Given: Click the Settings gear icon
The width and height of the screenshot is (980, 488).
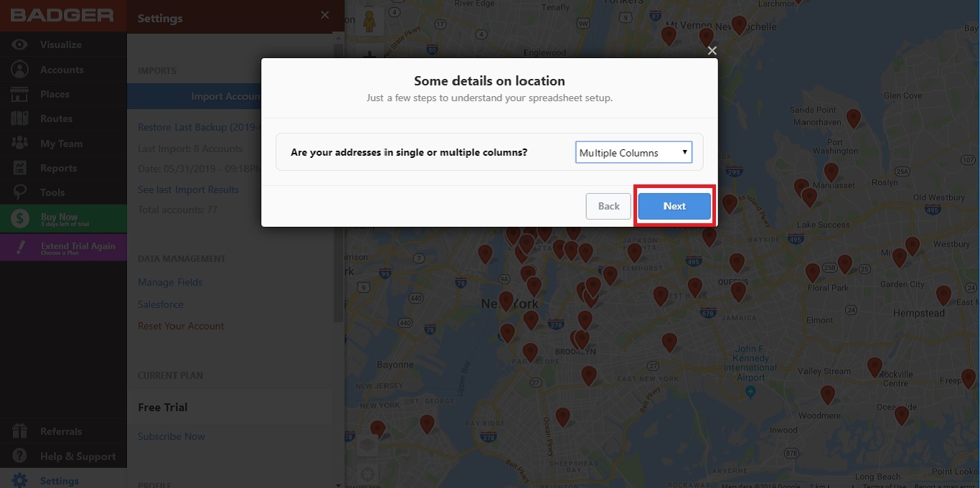Looking at the screenshot, I should pos(19,480).
